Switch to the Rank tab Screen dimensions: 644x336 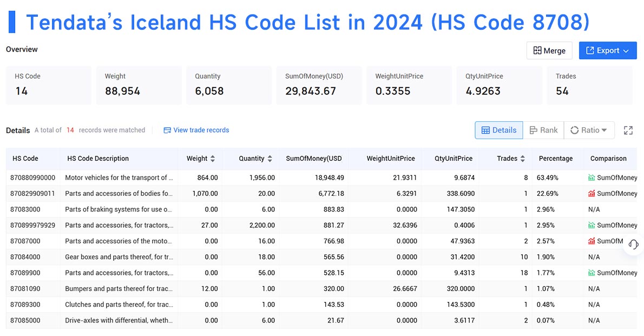pos(544,130)
